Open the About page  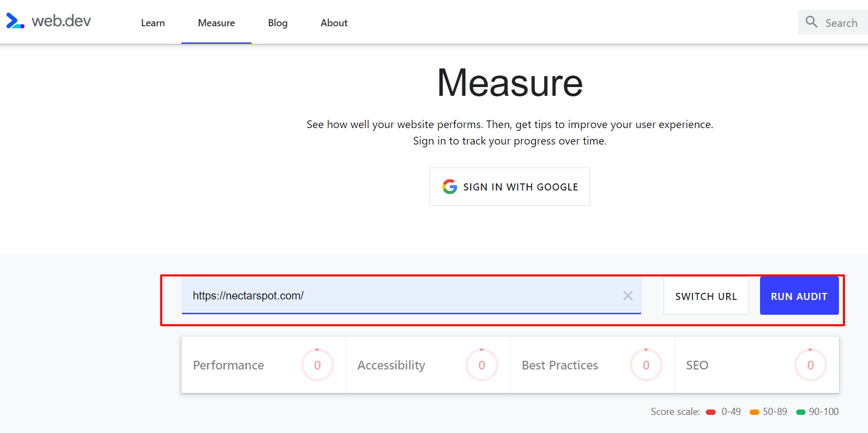pos(334,23)
